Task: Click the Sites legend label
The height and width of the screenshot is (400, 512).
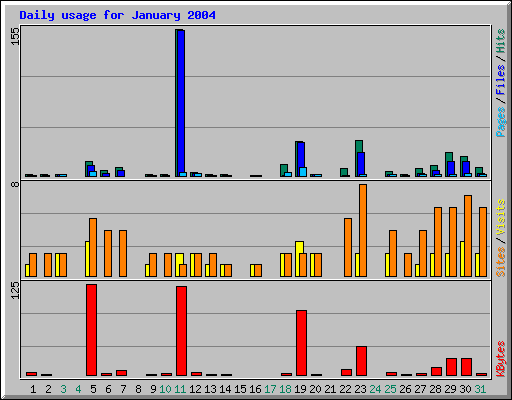Action: coord(501,262)
